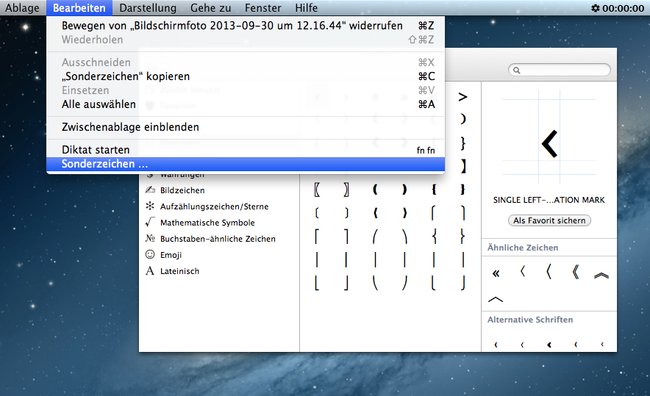Click the Alternative Schriften heading

[x=530, y=320]
